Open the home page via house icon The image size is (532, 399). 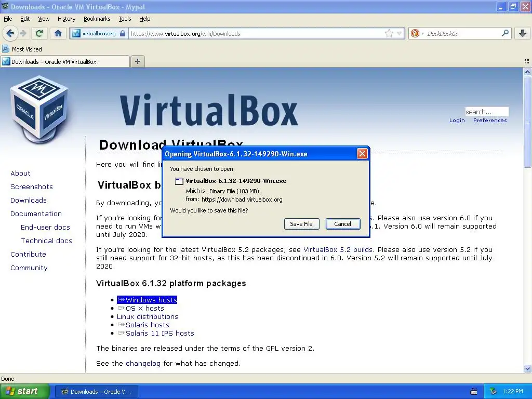pyautogui.click(x=58, y=33)
